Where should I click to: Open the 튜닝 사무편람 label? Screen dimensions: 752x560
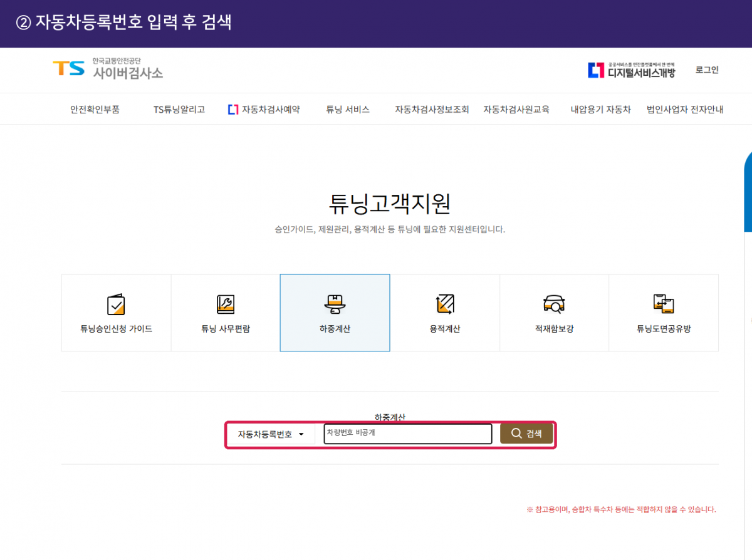[226, 329]
